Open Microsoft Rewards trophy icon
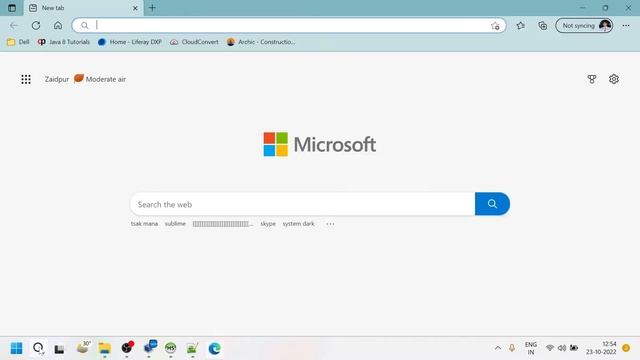Screen dimensions: 640x360 click(x=592, y=79)
